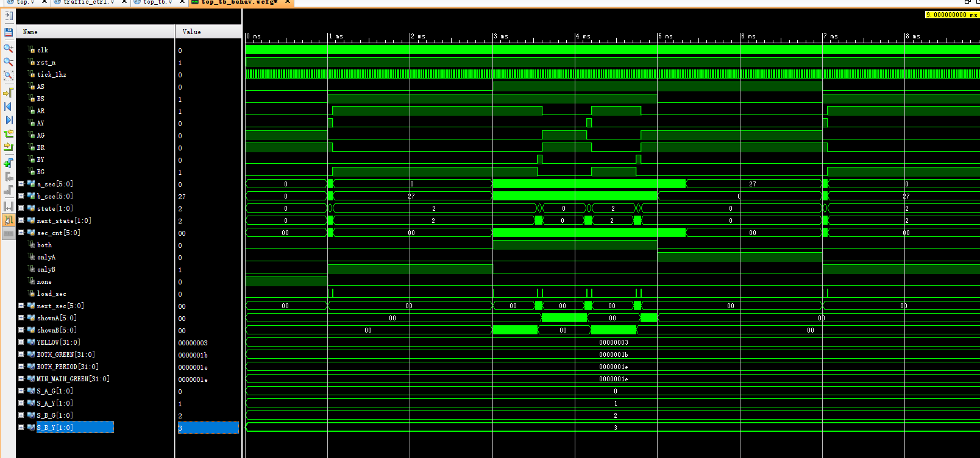Expand the BOTH_PERIOD[31:0] parameter
980x458 pixels.
click(21, 366)
